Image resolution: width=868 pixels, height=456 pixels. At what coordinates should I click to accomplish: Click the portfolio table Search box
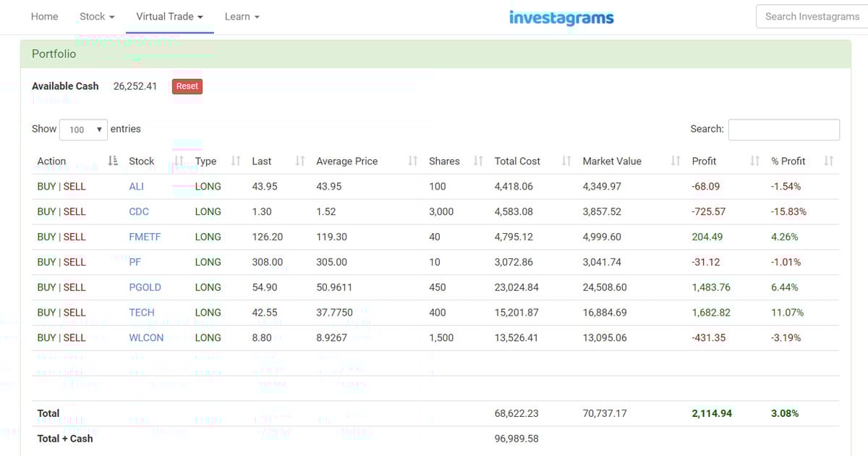(783, 130)
